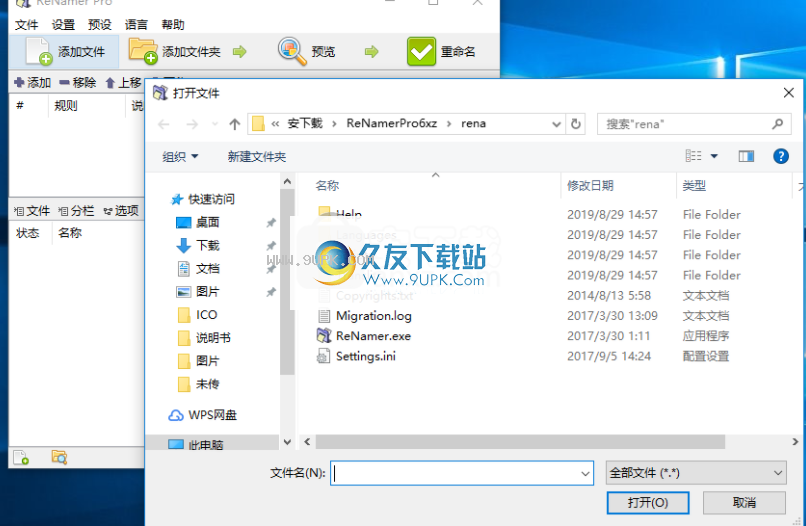Open the 设置 menu in ReNamer
806x526 pixels.
click(x=63, y=24)
